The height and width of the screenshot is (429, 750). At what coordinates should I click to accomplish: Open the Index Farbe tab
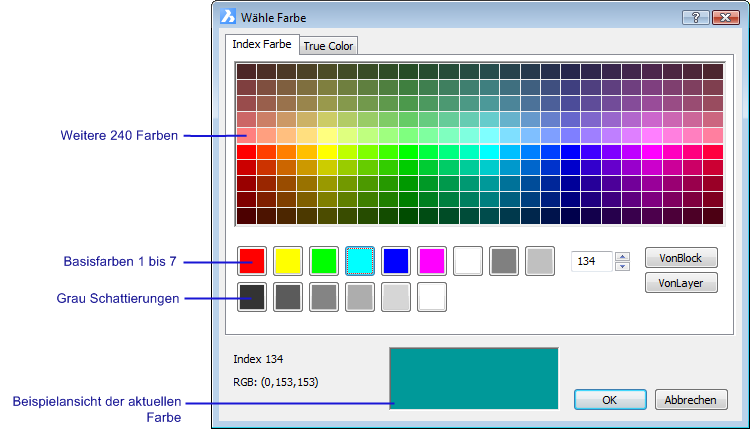tap(262, 45)
